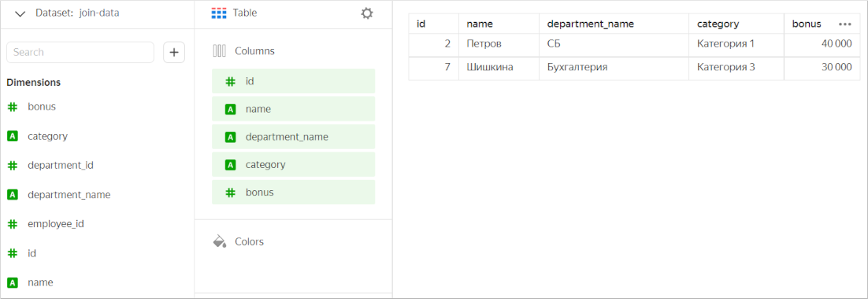868x299 pixels.
Task: Open the Table visualization type selector
Action: click(234, 13)
